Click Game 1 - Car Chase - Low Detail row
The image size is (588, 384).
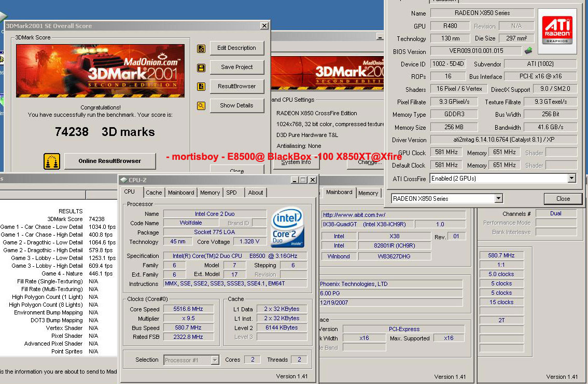[58, 227]
